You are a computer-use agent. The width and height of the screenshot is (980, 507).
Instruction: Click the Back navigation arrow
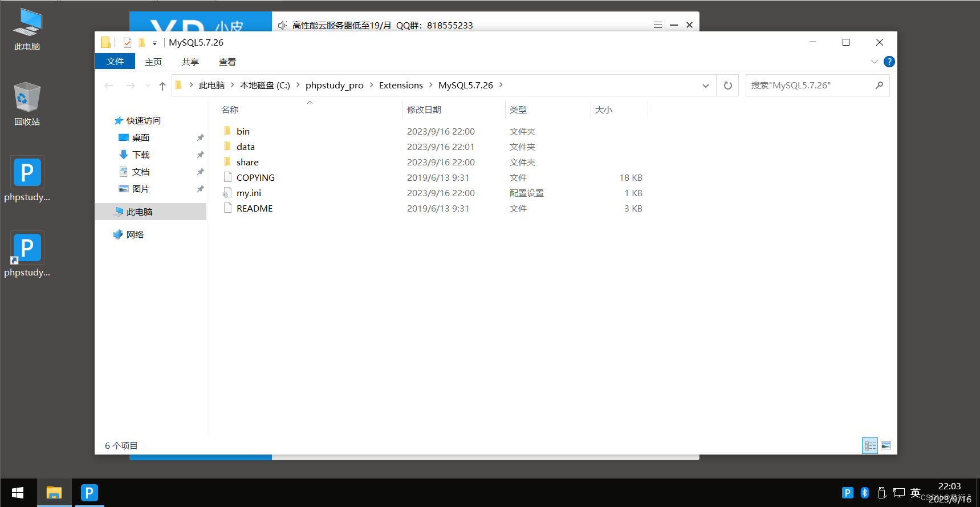pos(109,86)
